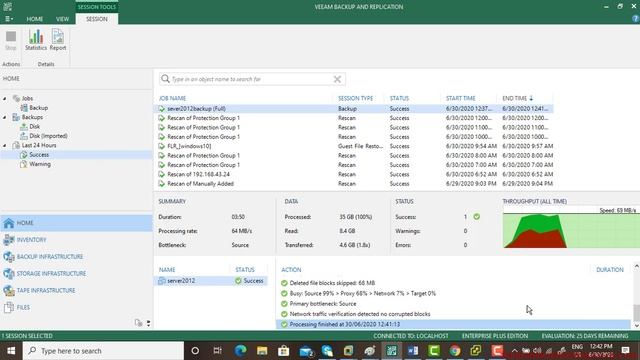This screenshot has width=640, height=360.
Task: Focus the taskbar search box
Action: pyautogui.click(x=103, y=351)
